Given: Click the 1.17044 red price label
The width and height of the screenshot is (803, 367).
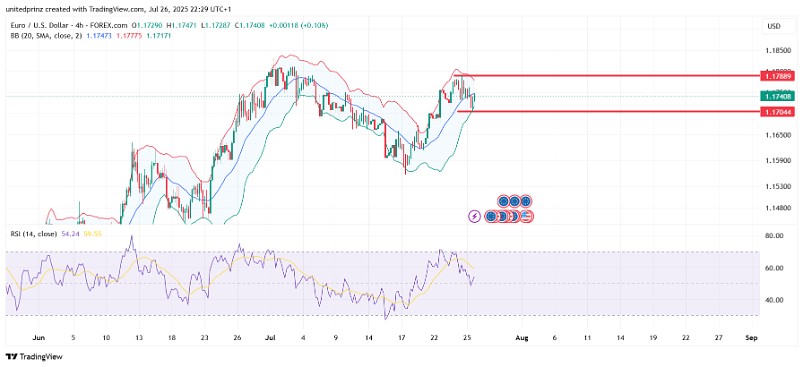Looking at the screenshot, I should (777, 111).
